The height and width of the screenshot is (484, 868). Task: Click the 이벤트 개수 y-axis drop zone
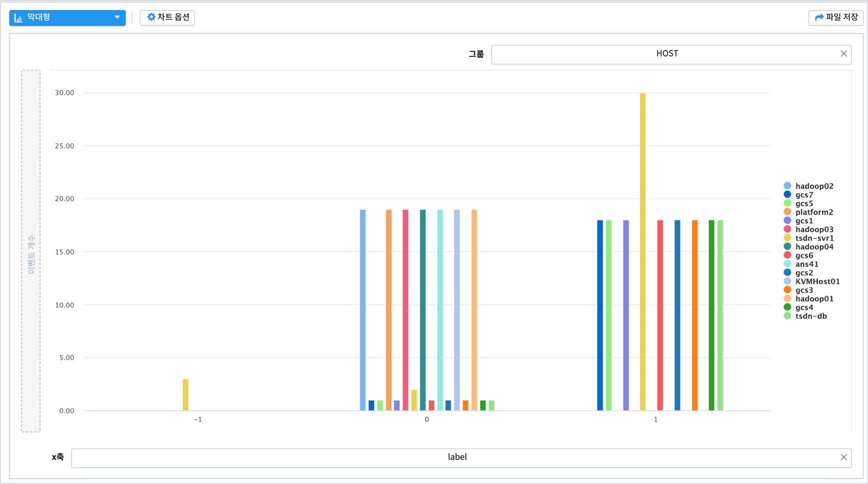[31, 251]
